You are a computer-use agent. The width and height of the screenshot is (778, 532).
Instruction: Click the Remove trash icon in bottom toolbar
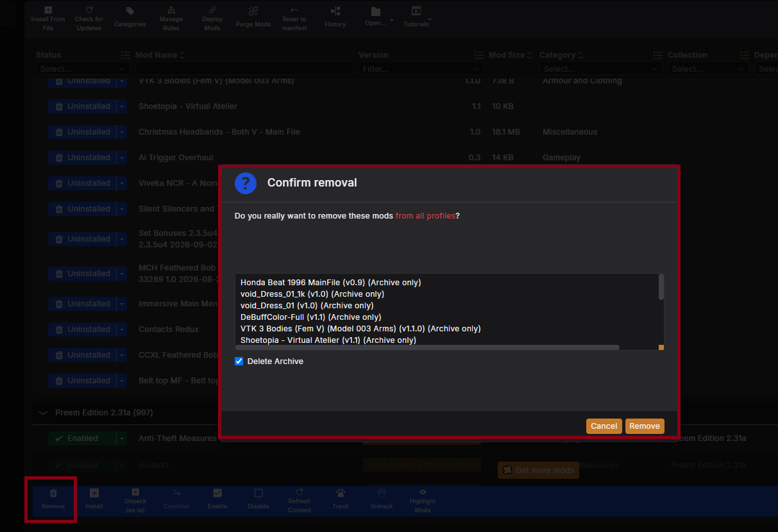(x=53, y=493)
